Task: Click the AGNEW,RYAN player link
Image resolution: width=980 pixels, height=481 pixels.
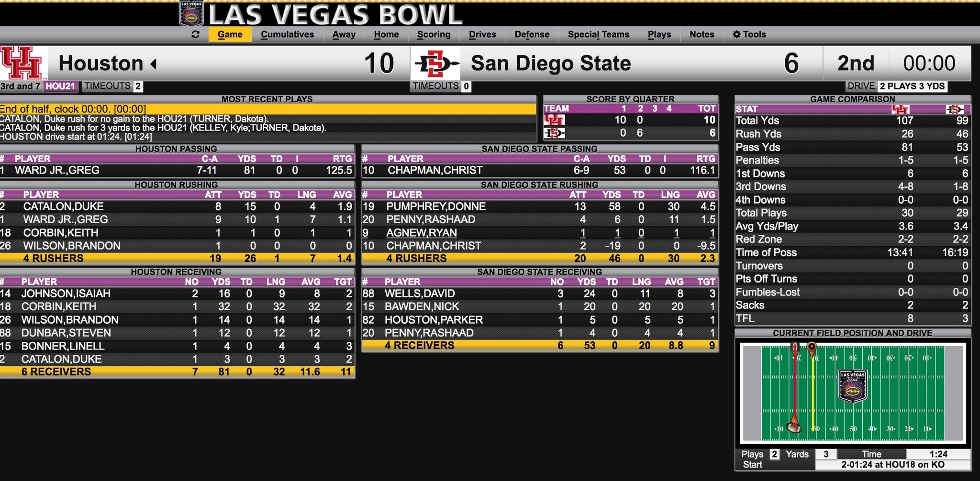Action: 421,233
